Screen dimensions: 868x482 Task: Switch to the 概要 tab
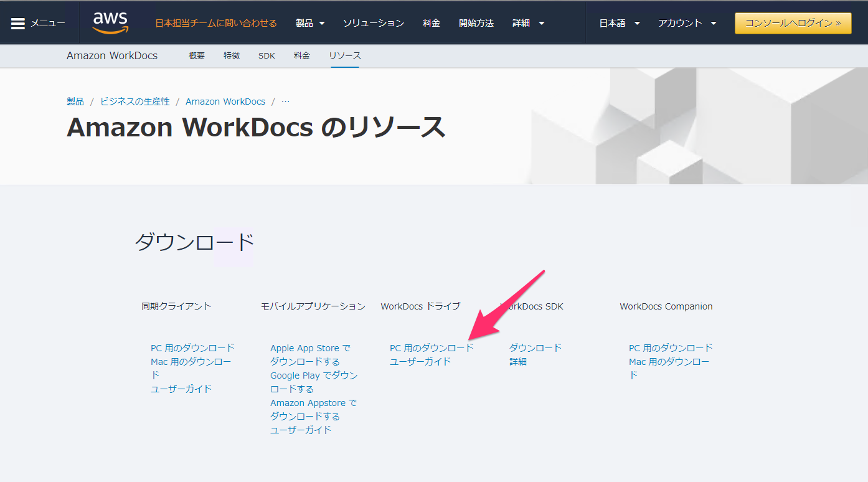197,55
